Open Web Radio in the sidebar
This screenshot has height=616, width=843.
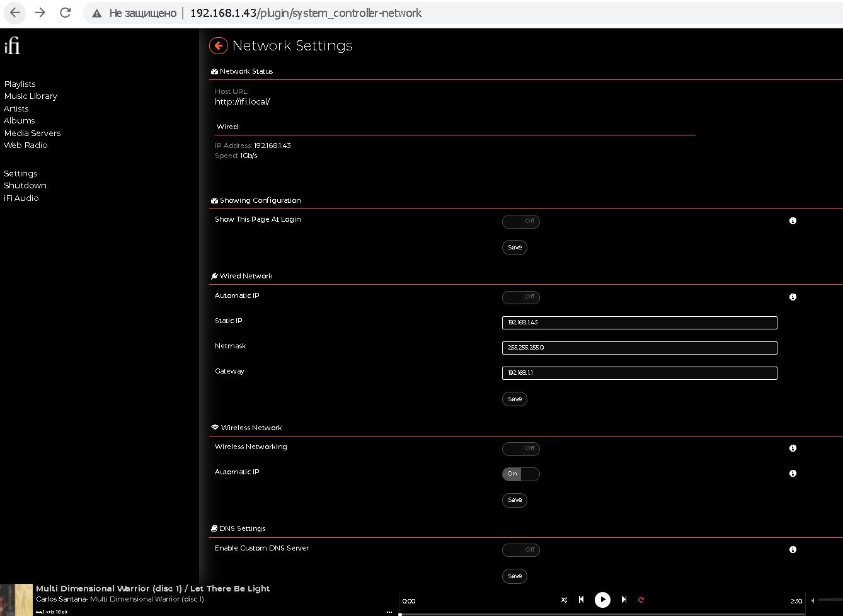click(25, 145)
